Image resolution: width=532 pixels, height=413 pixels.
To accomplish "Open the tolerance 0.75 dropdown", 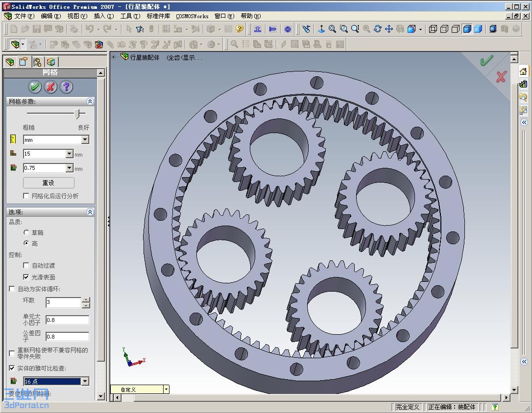I will (69, 168).
